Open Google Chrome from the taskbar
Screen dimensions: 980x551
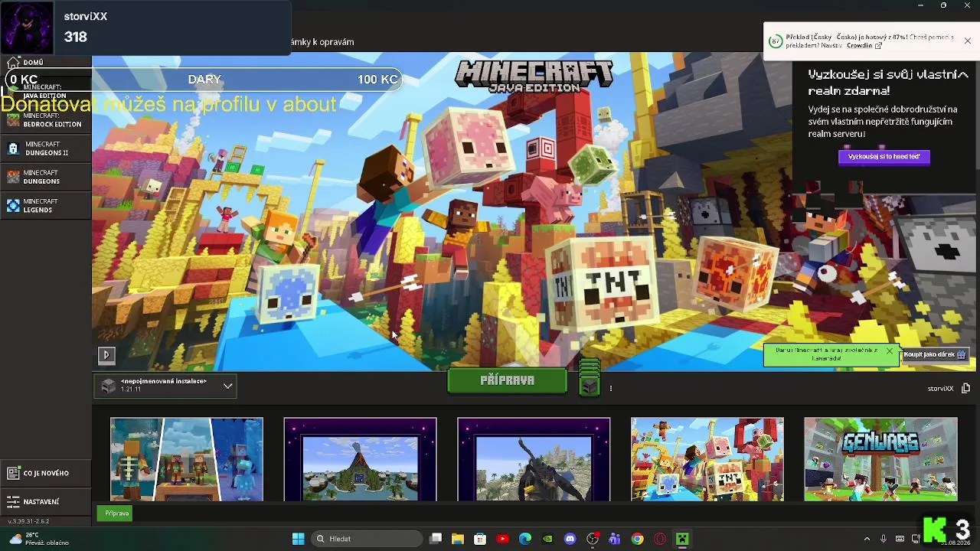pos(637,539)
